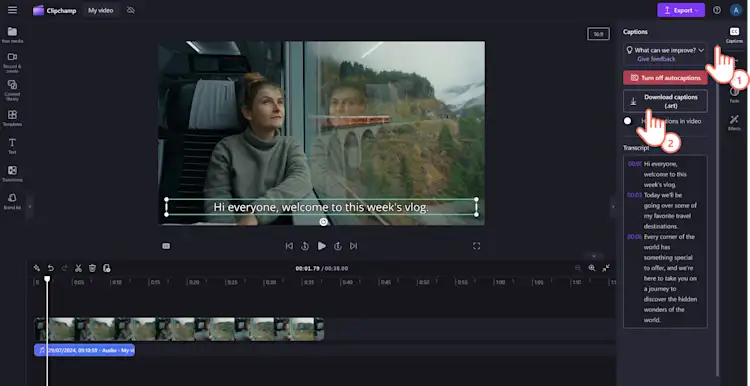Select the video clip on the timeline

(179, 329)
